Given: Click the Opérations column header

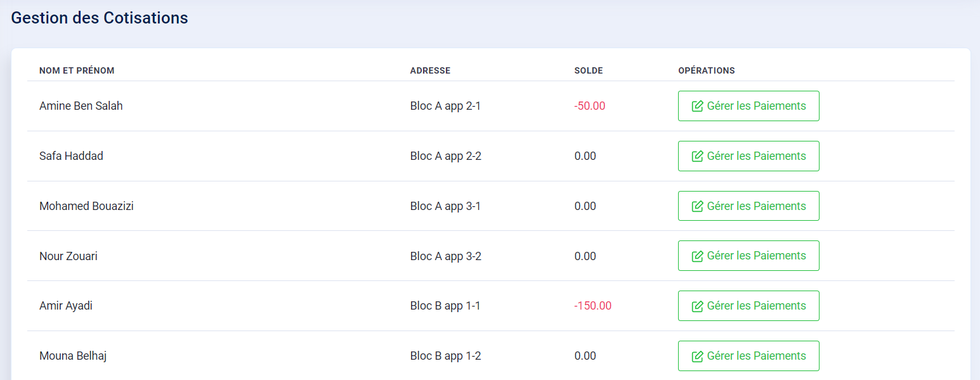Looking at the screenshot, I should coord(707,70).
